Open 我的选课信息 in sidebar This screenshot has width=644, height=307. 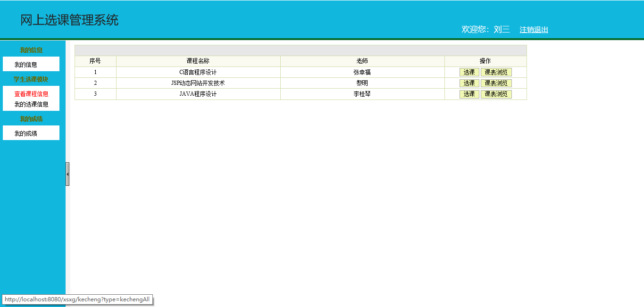coord(31,104)
